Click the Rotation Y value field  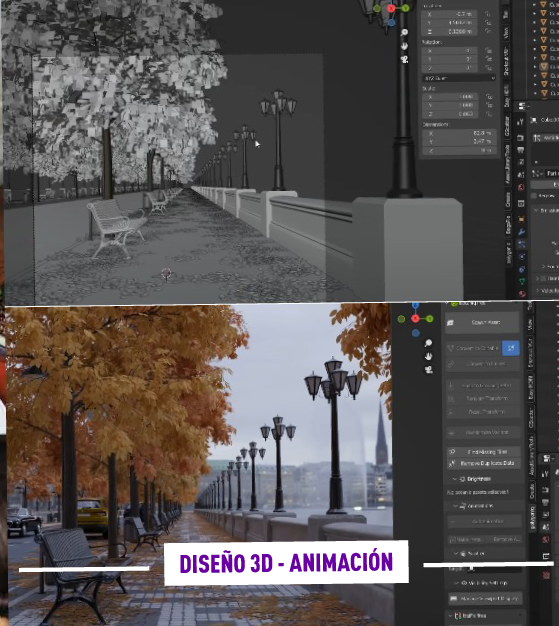pos(450,59)
